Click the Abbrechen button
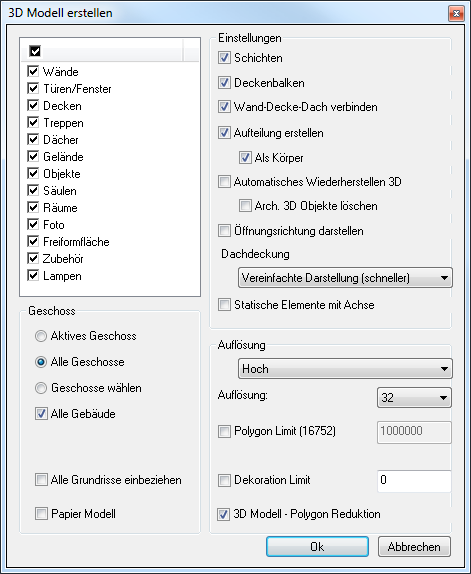This screenshot has height=574, width=471. pyautogui.click(x=414, y=547)
